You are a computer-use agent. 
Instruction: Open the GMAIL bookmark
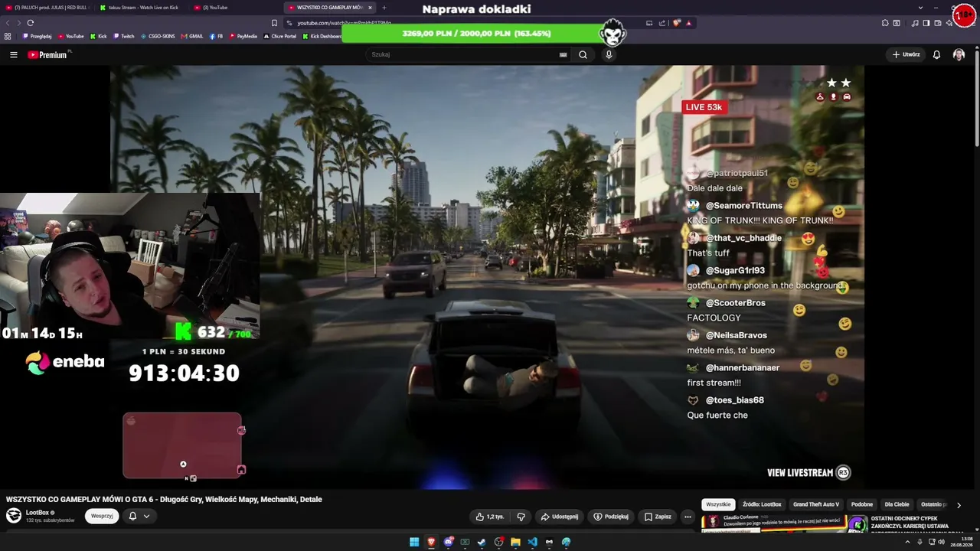(192, 36)
